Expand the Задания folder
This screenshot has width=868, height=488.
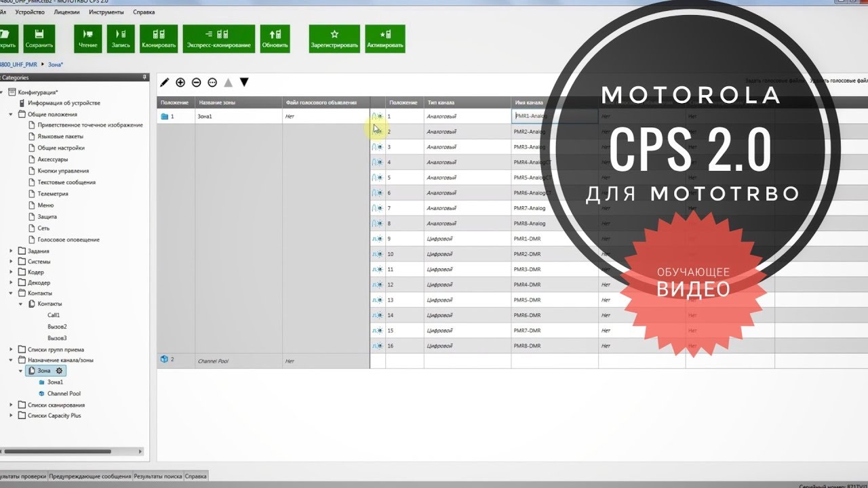pos(12,251)
